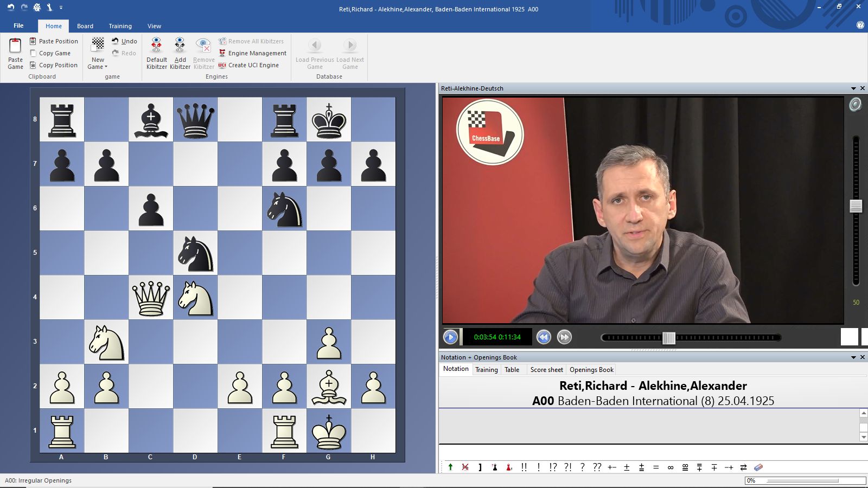The height and width of the screenshot is (488, 868).
Task: Click Create UCI Engine
Action: pos(253,65)
